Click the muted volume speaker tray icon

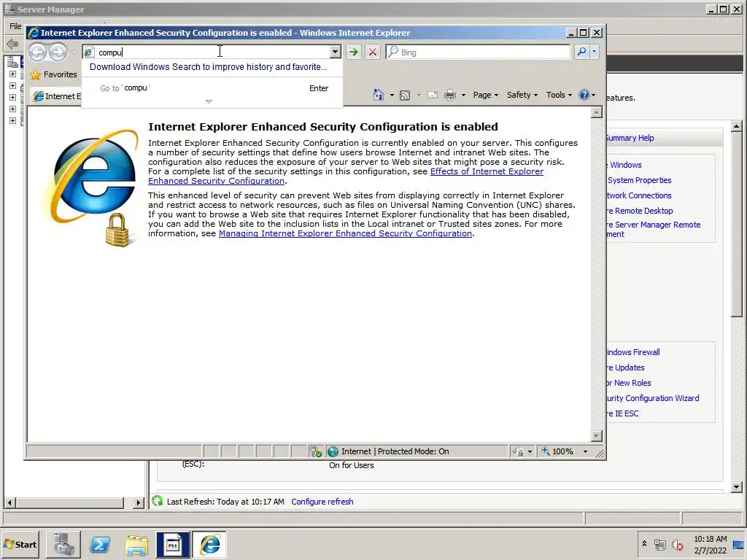coord(677,545)
